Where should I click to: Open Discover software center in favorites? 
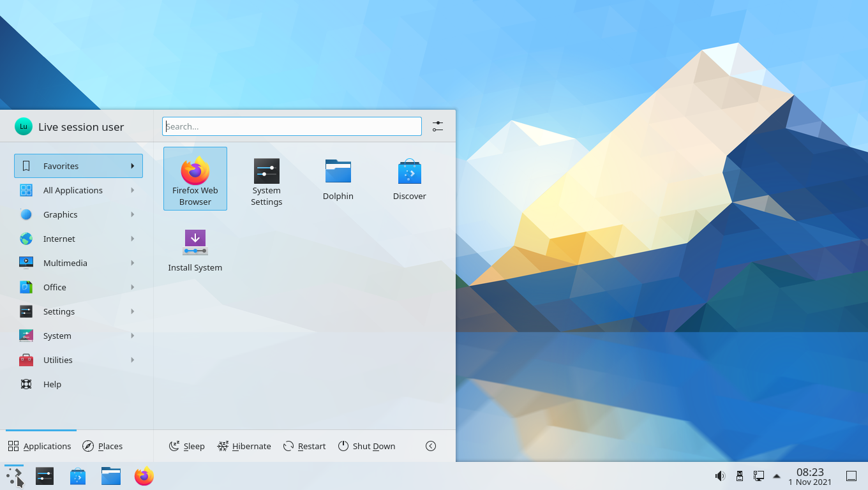coord(410,179)
